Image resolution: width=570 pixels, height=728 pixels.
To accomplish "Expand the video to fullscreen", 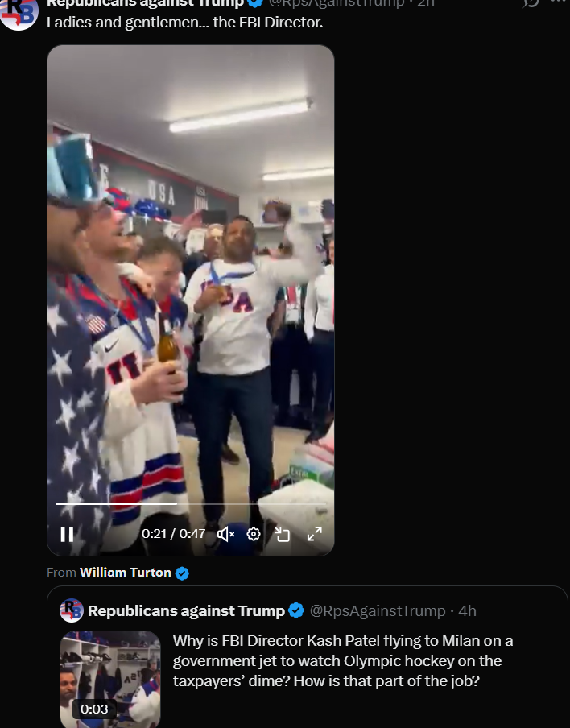I will tap(315, 534).
